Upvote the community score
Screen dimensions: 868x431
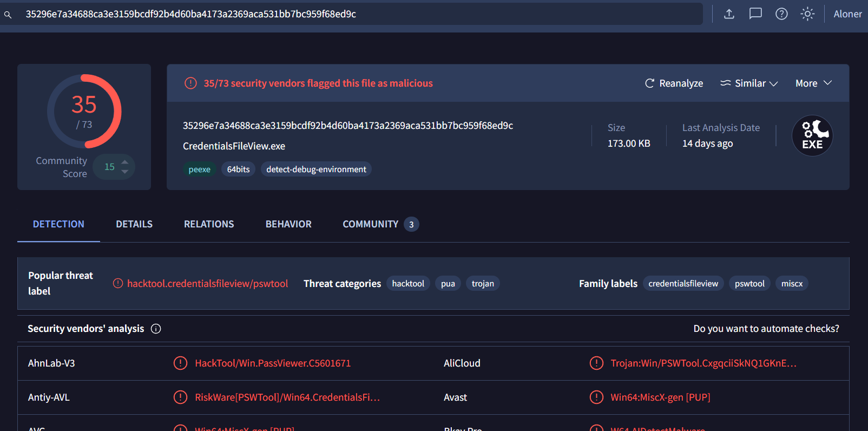(x=125, y=162)
